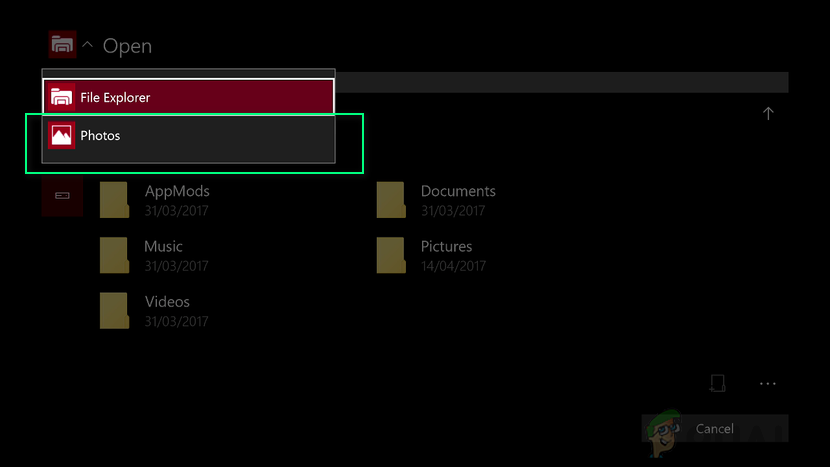
Task: Click the Open dialog title text
Action: pyautogui.click(x=128, y=46)
